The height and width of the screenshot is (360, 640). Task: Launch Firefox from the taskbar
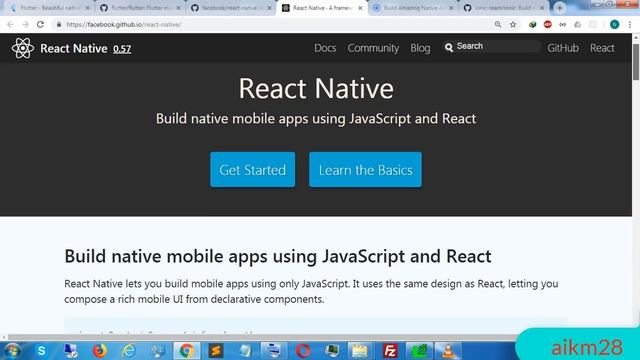coord(99,351)
